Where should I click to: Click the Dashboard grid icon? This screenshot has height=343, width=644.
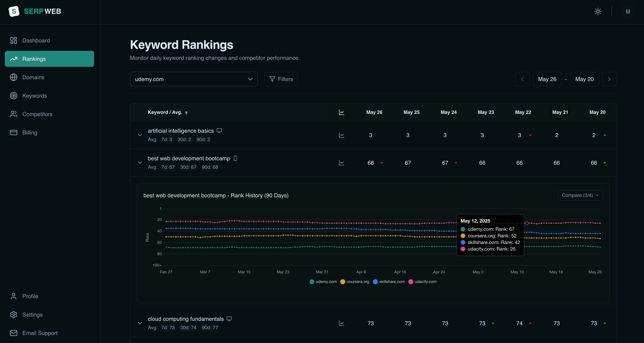pos(13,40)
